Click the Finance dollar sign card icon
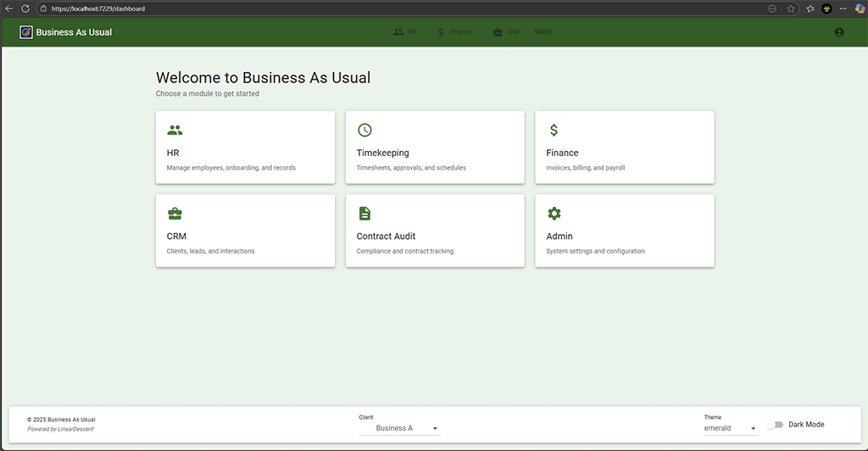This screenshot has width=868, height=451. click(554, 131)
